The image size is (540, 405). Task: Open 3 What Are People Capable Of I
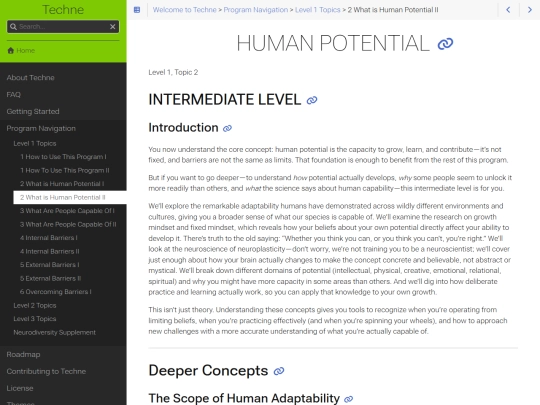[x=67, y=211]
